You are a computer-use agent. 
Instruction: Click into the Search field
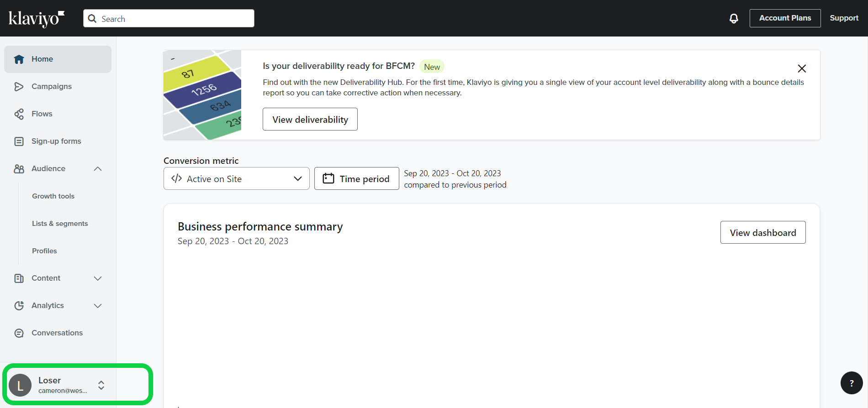[169, 18]
